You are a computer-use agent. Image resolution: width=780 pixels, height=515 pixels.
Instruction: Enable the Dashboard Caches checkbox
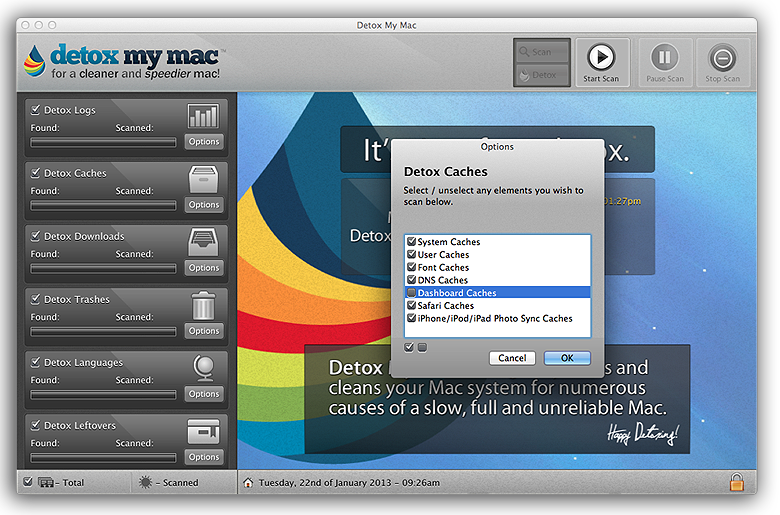point(411,293)
